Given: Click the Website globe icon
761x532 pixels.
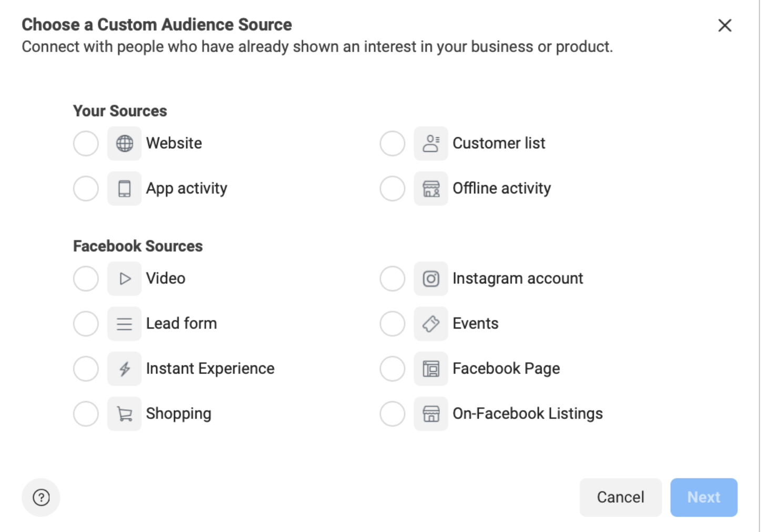Looking at the screenshot, I should pos(125,144).
